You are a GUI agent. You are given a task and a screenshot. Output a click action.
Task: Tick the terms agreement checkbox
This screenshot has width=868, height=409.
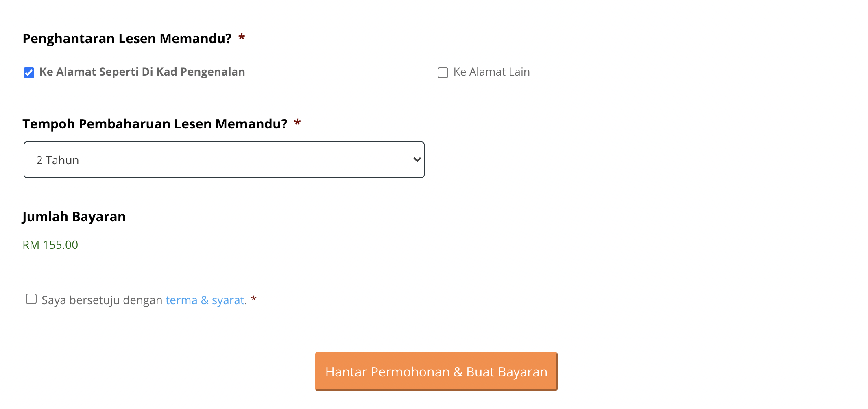click(31, 299)
